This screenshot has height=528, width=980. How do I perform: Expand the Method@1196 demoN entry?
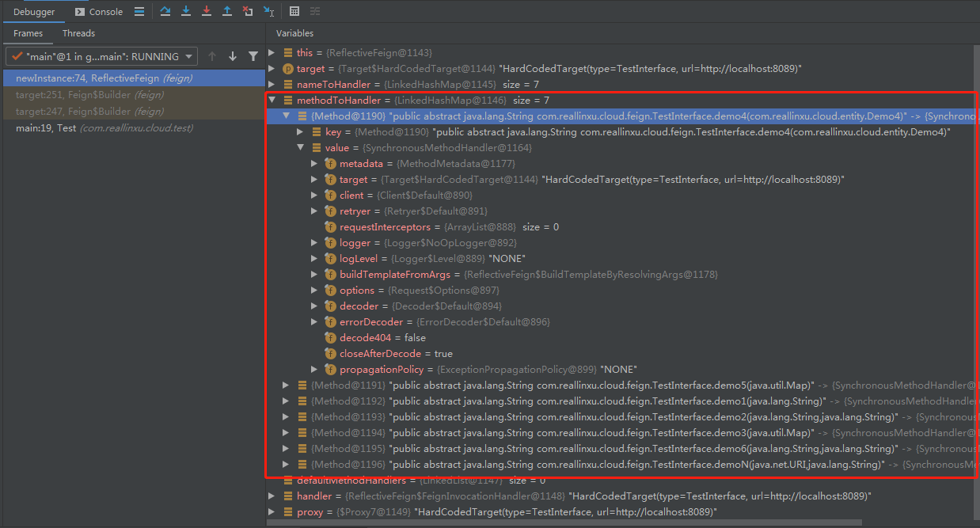coord(286,465)
